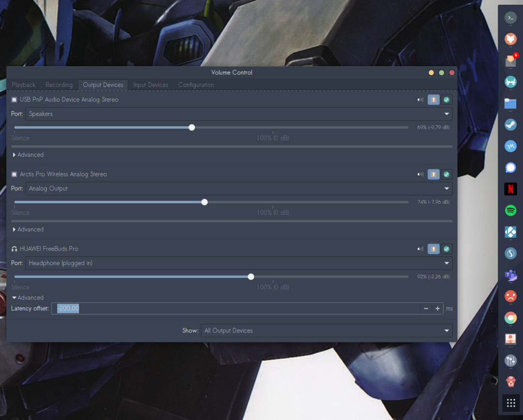Open the portrait image app in dock

pyautogui.click(x=511, y=339)
